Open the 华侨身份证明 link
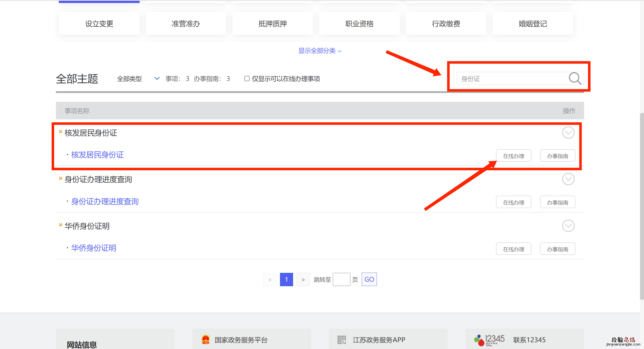Screen dimensions: 644x349 (94, 248)
